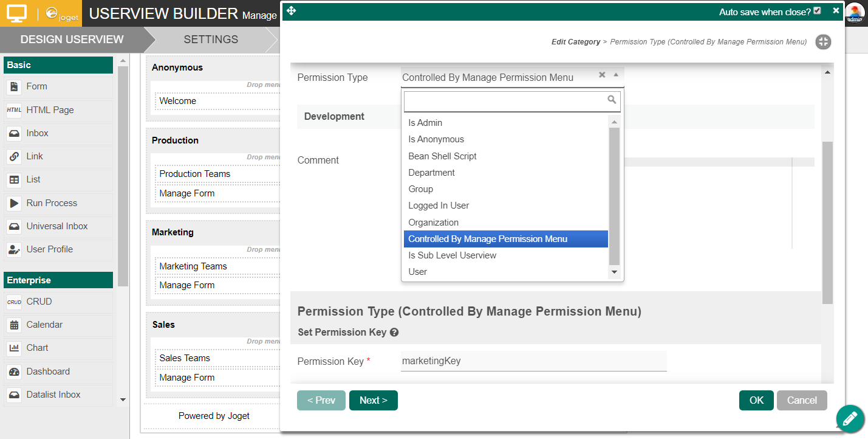Choose Is Admin from the dropdown list
This screenshot has height=439, width=868.
pyautogui.click(x=425, y=123)
